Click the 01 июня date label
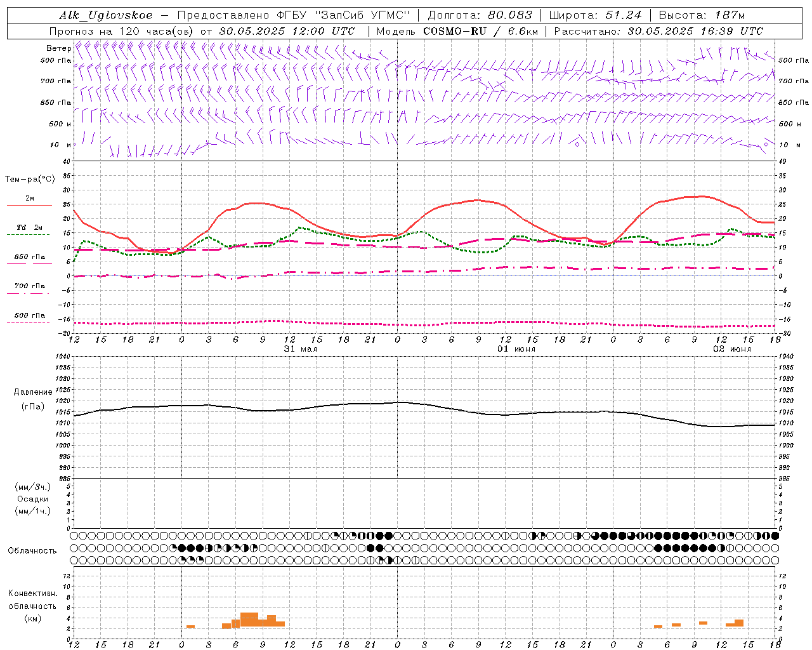The width and height of the screenshot is (812, 650). click(516, 349)
